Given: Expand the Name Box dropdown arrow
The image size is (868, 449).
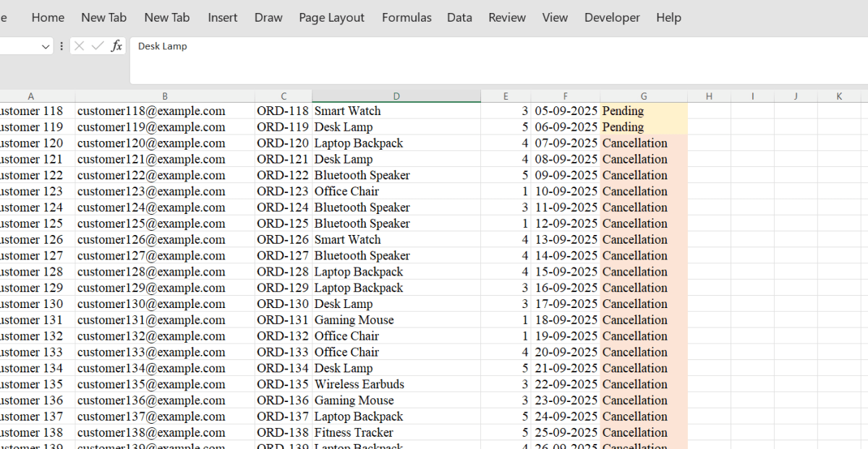Looking at the screenshot, I should click(x=46, y=46).
